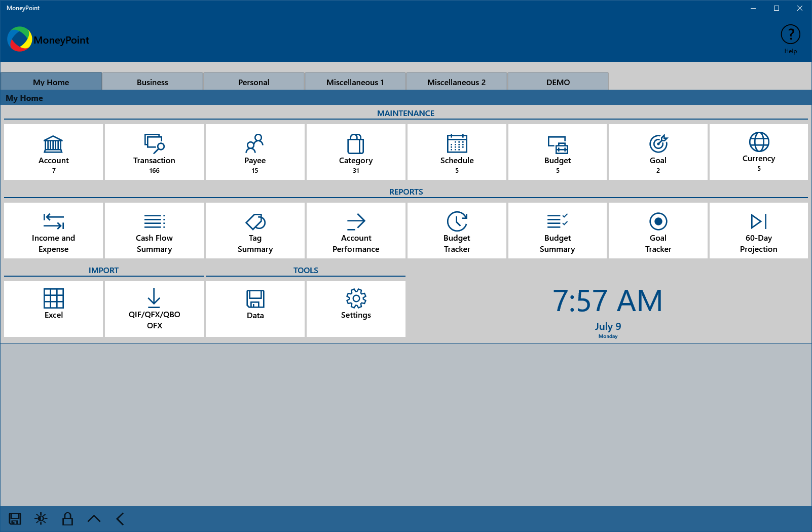Click the July 9 date text

(608, 326)
